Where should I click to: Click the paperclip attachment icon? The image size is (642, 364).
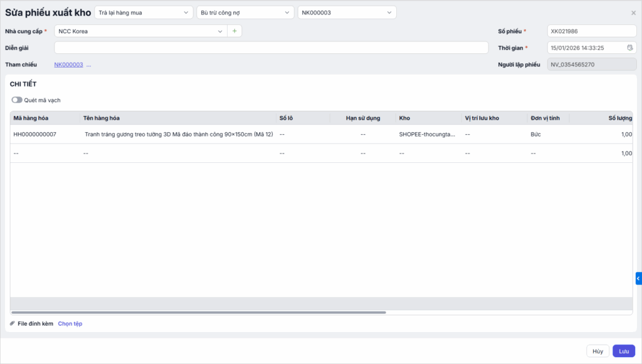tap(13, 323)
